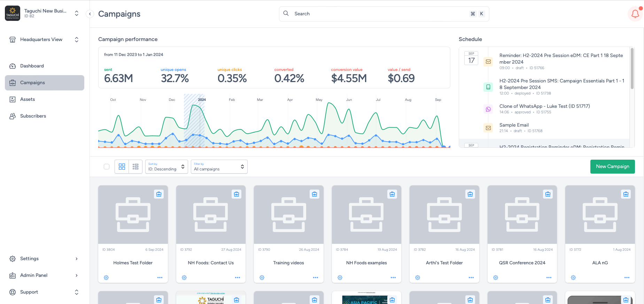644x304 pixels.
Task: Open Assets section
Action: 45,99
